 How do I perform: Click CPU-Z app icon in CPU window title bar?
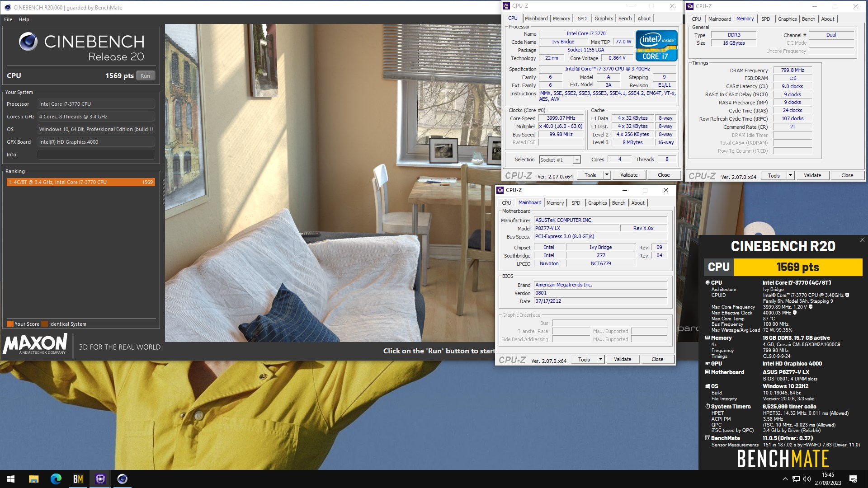tap(506, 6)
